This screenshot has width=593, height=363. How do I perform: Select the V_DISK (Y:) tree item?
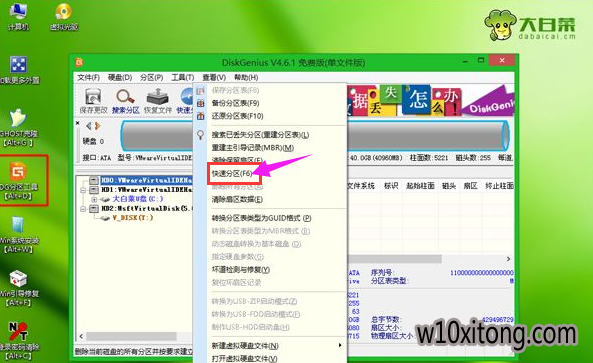point(132,218)
